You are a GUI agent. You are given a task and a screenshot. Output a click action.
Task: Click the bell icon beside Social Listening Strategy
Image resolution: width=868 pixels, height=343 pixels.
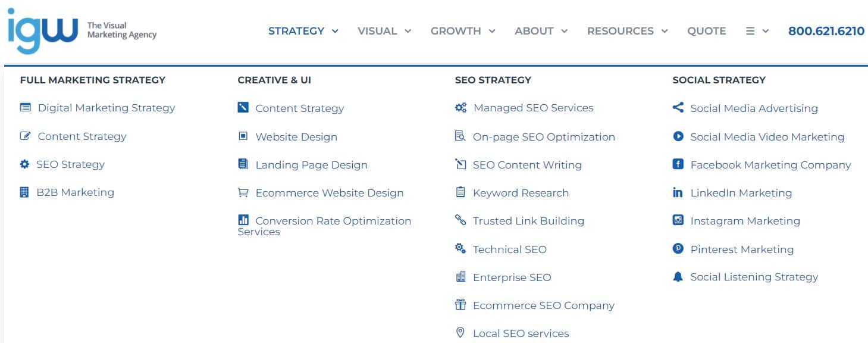click(x=678, y=277)
